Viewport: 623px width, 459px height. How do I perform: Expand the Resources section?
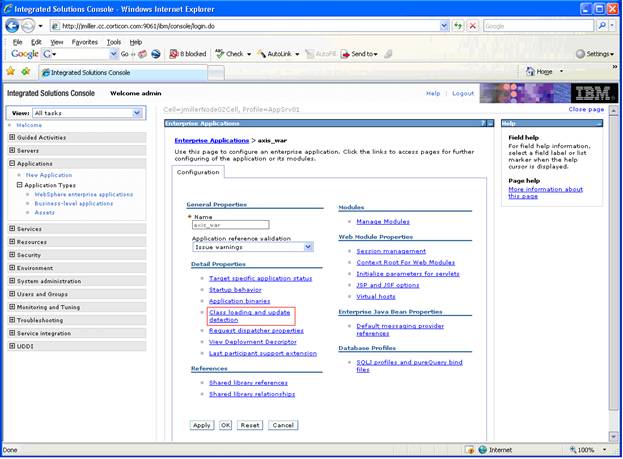point(12,242)
